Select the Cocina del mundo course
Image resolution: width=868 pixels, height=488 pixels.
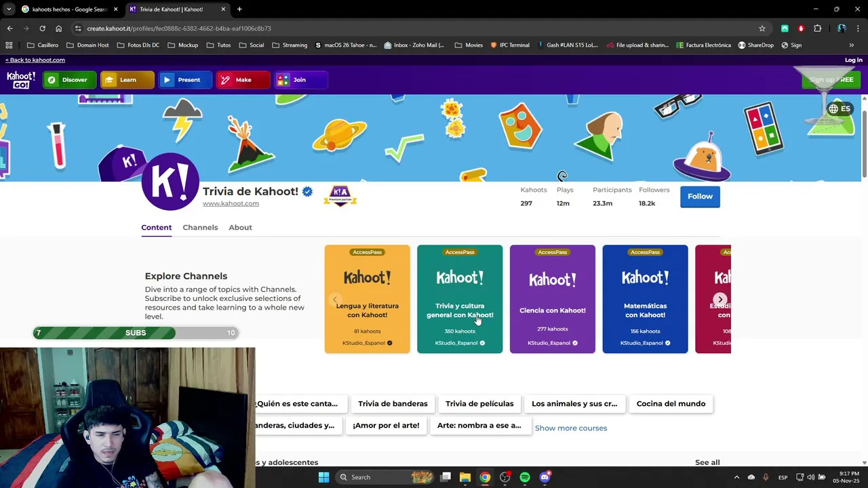pyautogui.click(x=671, y=404)
